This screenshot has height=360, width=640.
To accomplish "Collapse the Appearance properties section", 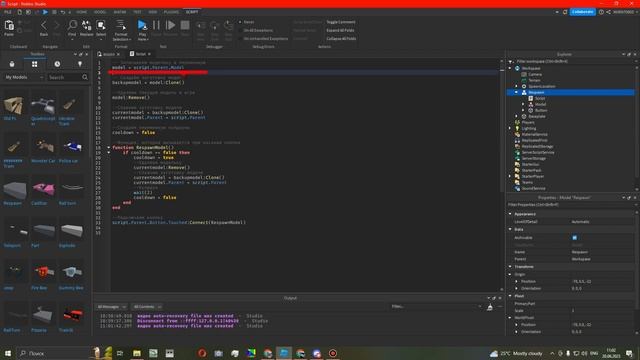I will (x=510, y=213).
